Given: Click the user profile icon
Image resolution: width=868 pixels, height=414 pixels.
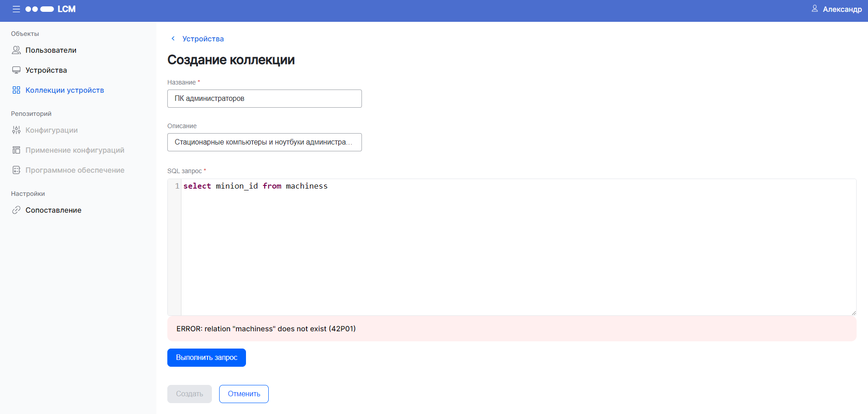Looking at the screenshot, I should [814, 9].
